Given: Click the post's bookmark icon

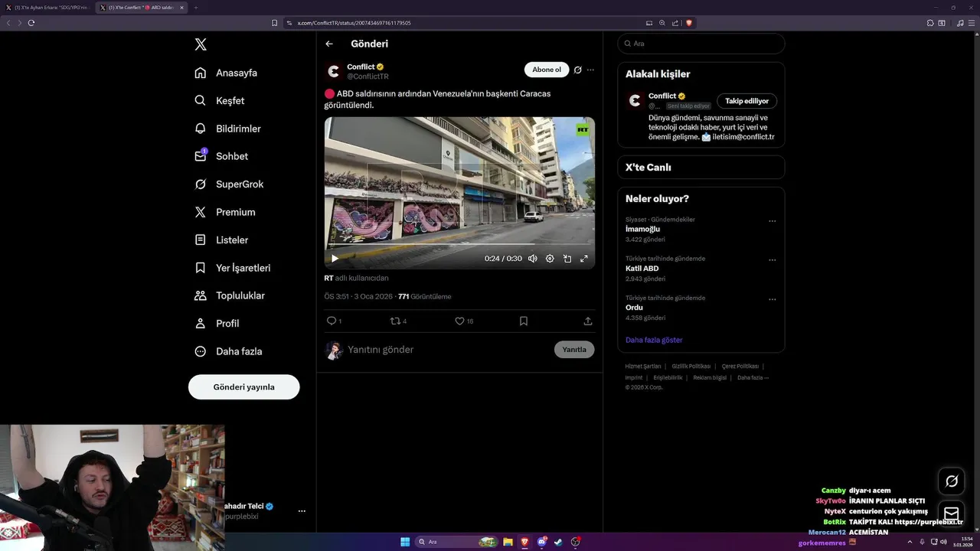Looking at the screenshot, I should coord(524,321).
